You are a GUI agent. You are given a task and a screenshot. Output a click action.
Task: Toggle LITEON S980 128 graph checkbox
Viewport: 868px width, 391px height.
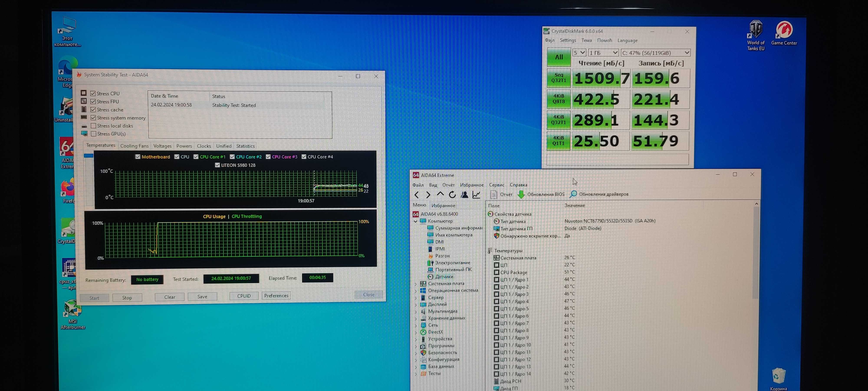point(217,165)
